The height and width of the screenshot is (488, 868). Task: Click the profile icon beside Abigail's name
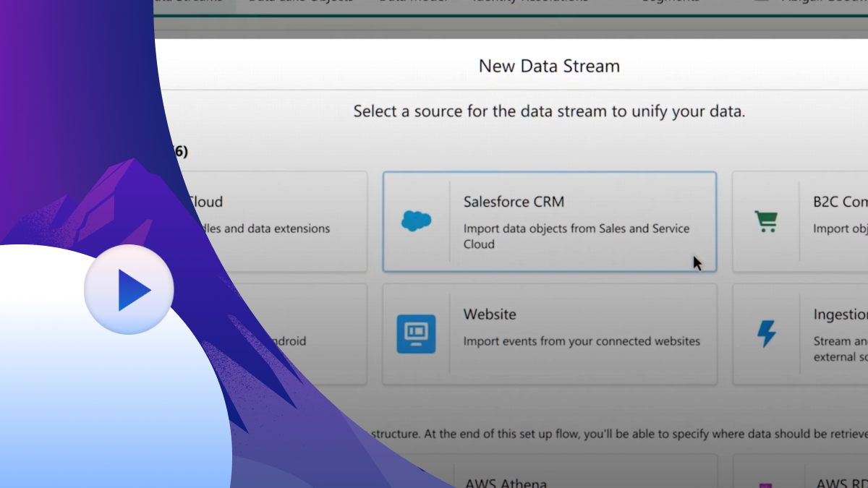(762, 2)
